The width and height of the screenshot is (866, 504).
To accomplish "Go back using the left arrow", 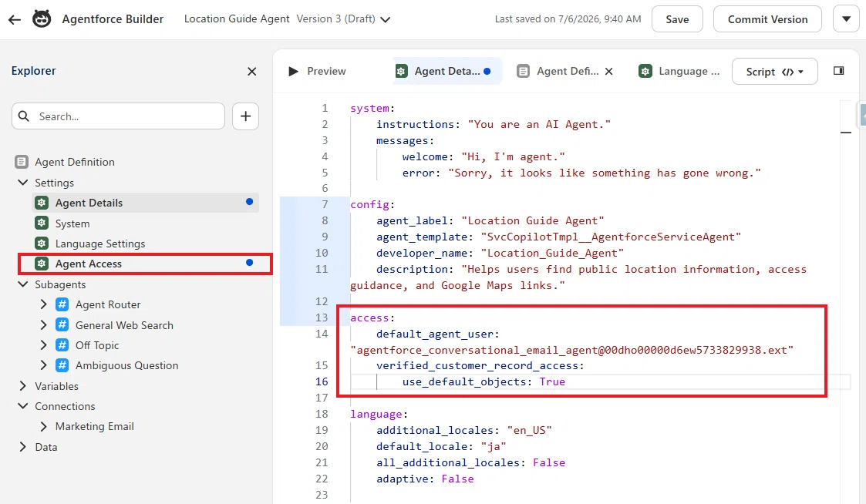I will coord(15,19).
